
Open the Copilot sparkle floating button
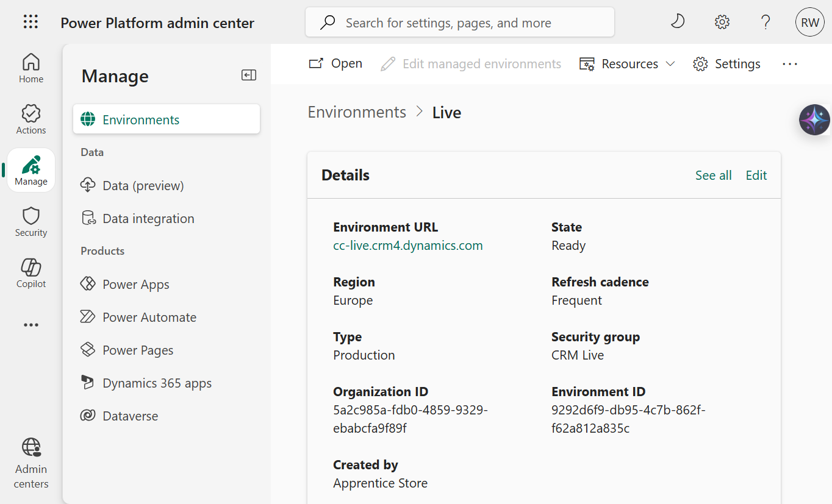(815, 119)
